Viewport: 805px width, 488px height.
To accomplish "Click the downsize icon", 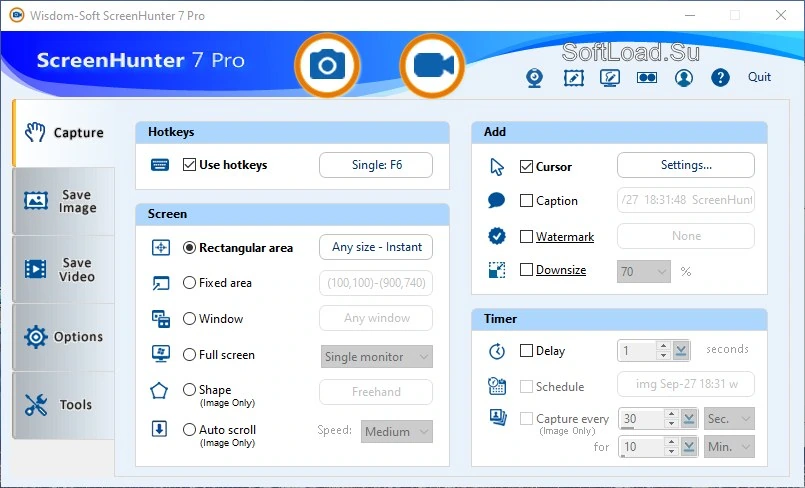I will (x=496, y=270).
